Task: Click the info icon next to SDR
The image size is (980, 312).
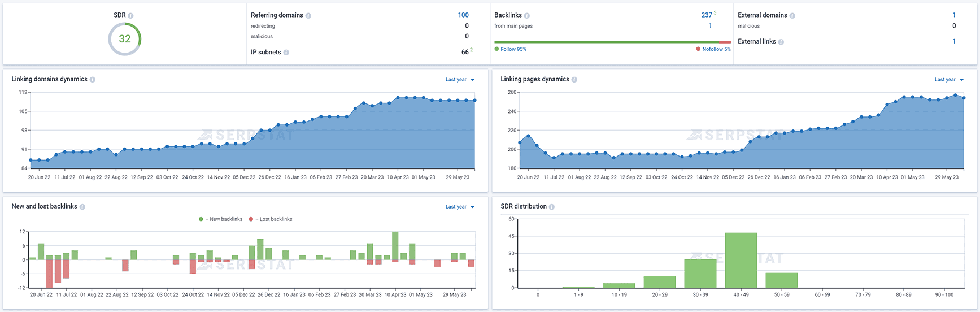Action: pos(131,16)
